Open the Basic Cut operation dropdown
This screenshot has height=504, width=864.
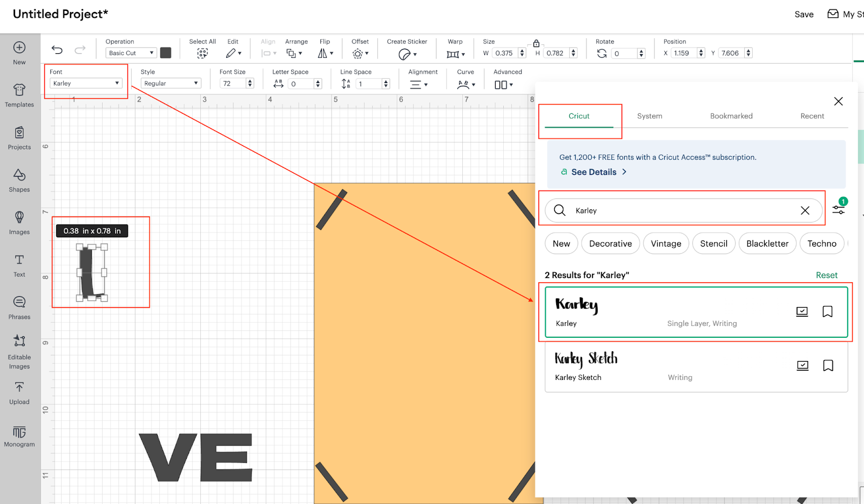(131, 53)
